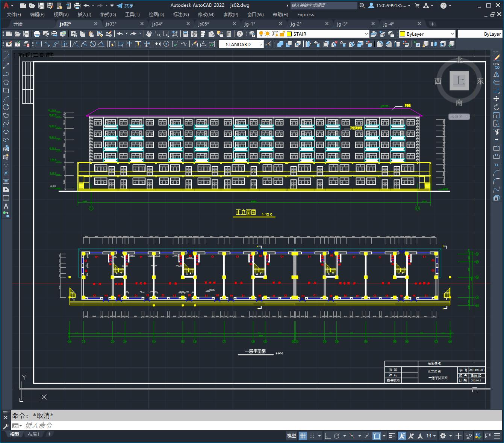Open the Plot printer icon in standard toolbar
The width and height of the screenshot is (504, 443).
pyautogui.click(x=37, y=34)
